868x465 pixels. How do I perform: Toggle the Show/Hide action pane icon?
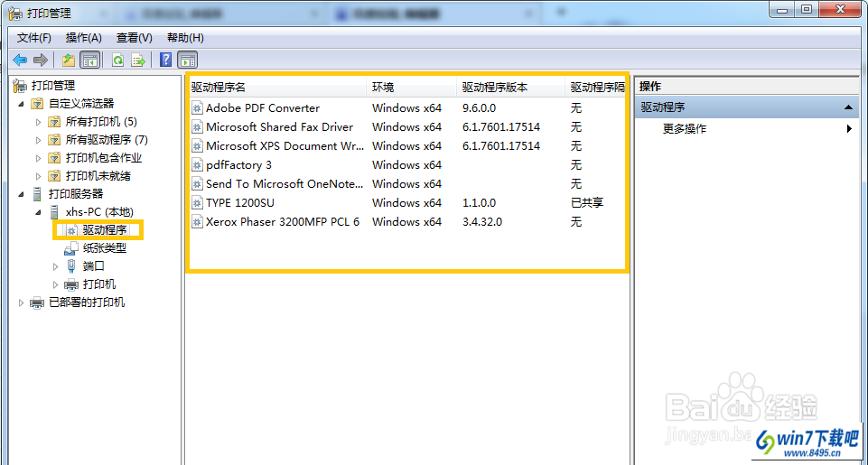pos(188,60)
